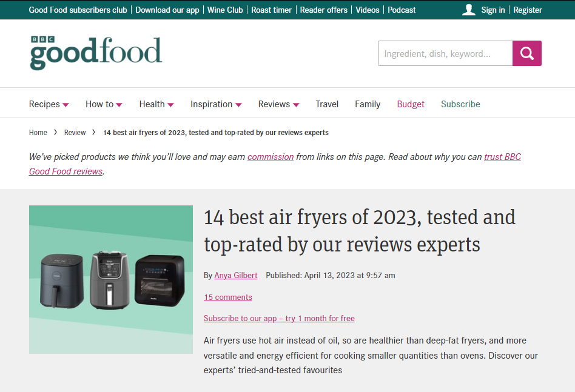Open the 15 comments link
Image resolution: width=575 pixels, height=392 pixels.
click(227, 297)
